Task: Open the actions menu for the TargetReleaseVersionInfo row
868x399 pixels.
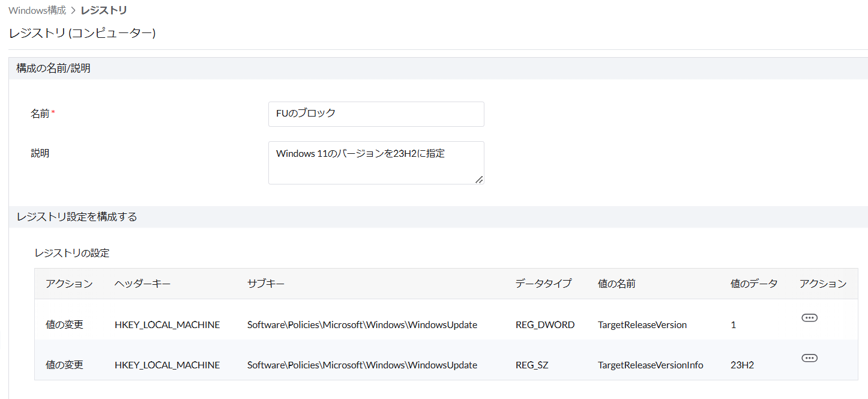Action: [809, 358]
